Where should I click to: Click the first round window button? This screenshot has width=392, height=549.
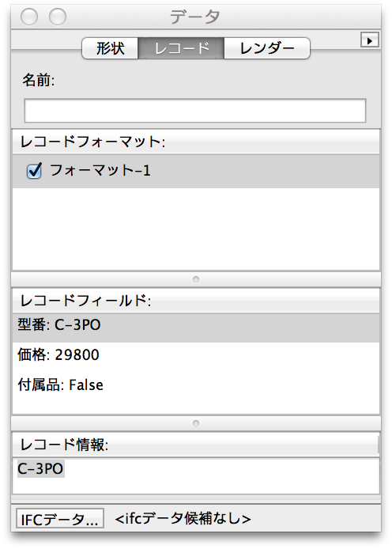coord(29,16)
